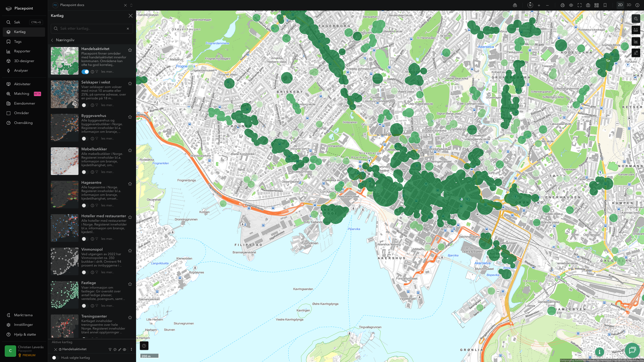The width and height of the screenshot is (644, 362).
Task: Hide the active Handelsaktivitet layer via eye
Action: (125, 349)
